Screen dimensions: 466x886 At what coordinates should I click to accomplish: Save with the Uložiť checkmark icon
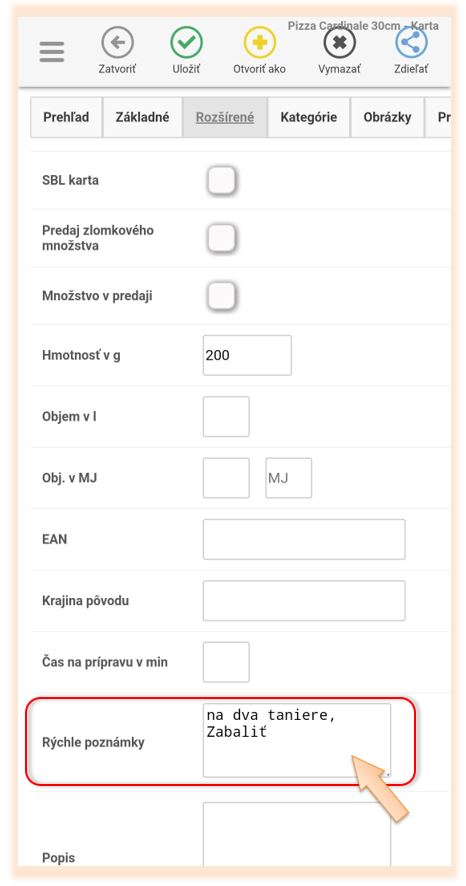[186, 43]
